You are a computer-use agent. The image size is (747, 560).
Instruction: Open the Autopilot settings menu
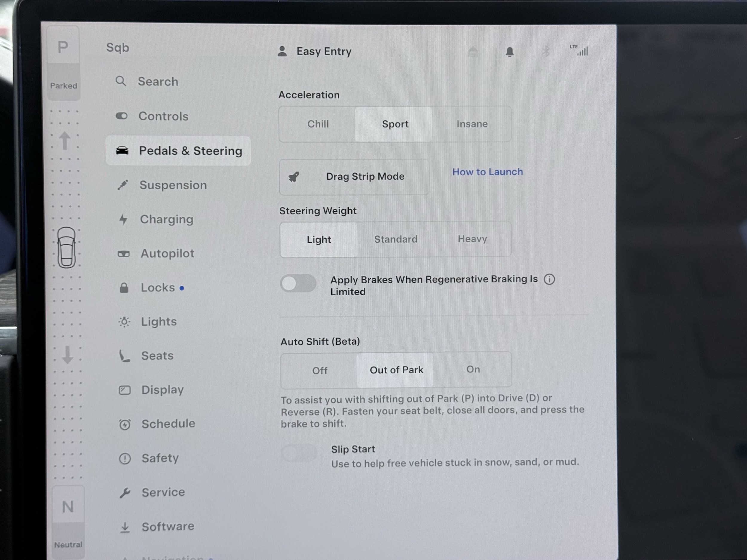[x=167, y=254]
